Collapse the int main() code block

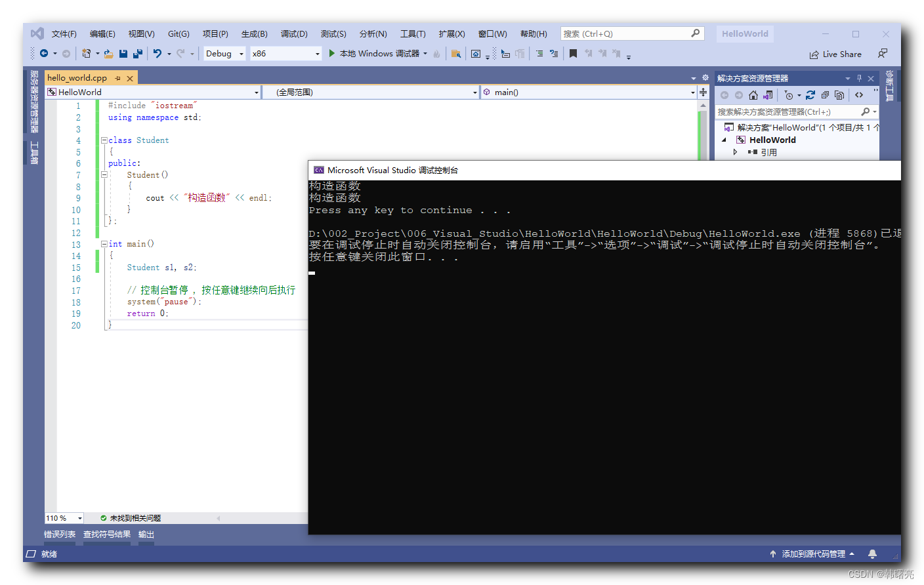104,244
